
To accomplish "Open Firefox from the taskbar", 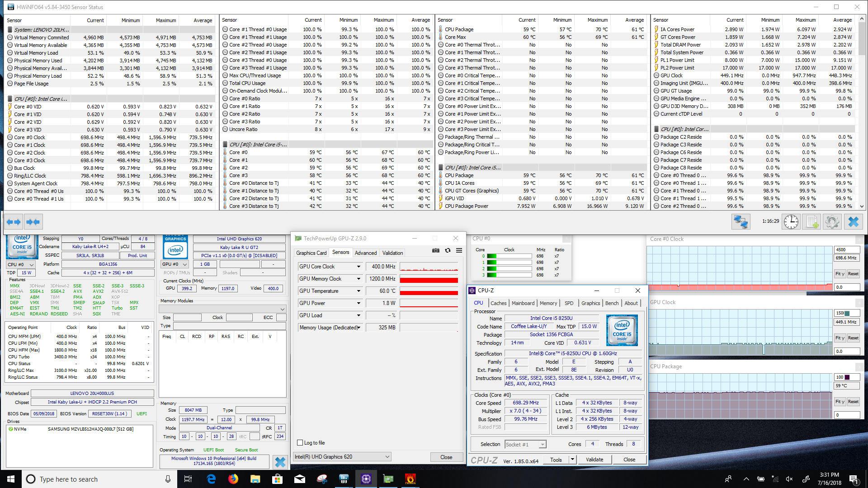I will tap(233, 479).
